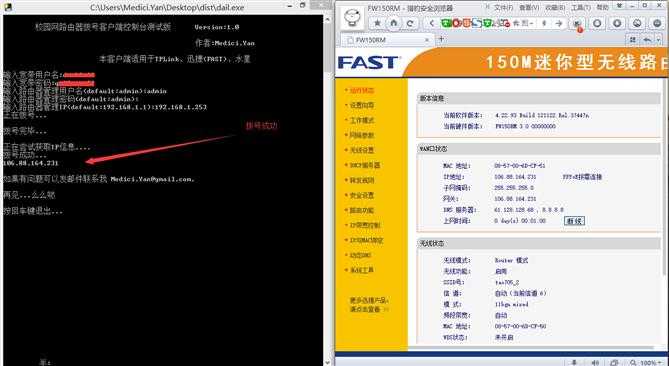Open 运行状态 in the router sidebar
The image size is (669, 366).
click(x=362, y=90)
